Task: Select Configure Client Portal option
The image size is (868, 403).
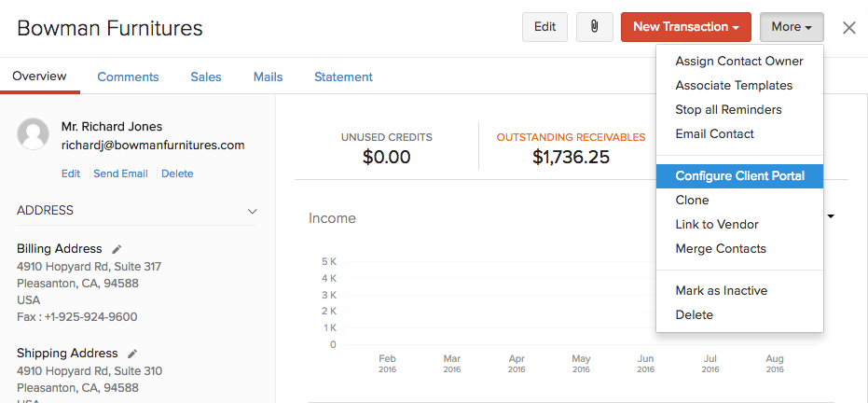Action: pos(739,175)
